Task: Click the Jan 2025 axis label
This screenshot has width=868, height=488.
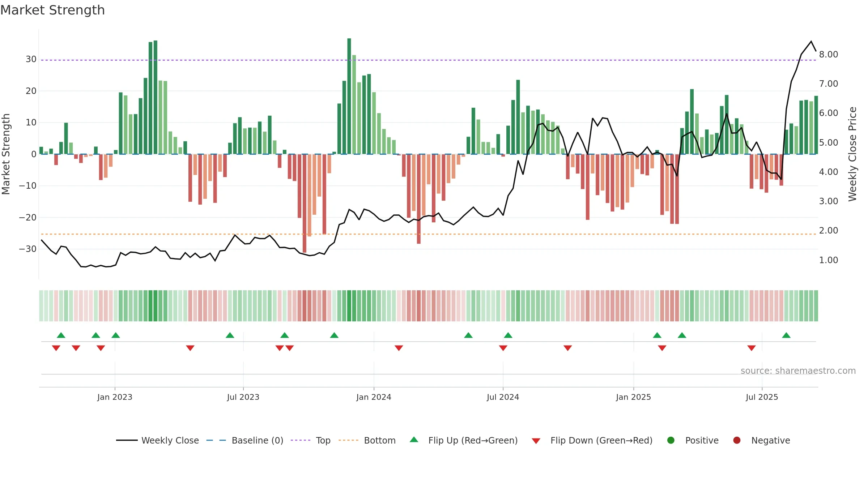Action: click(x=633, y=397)
